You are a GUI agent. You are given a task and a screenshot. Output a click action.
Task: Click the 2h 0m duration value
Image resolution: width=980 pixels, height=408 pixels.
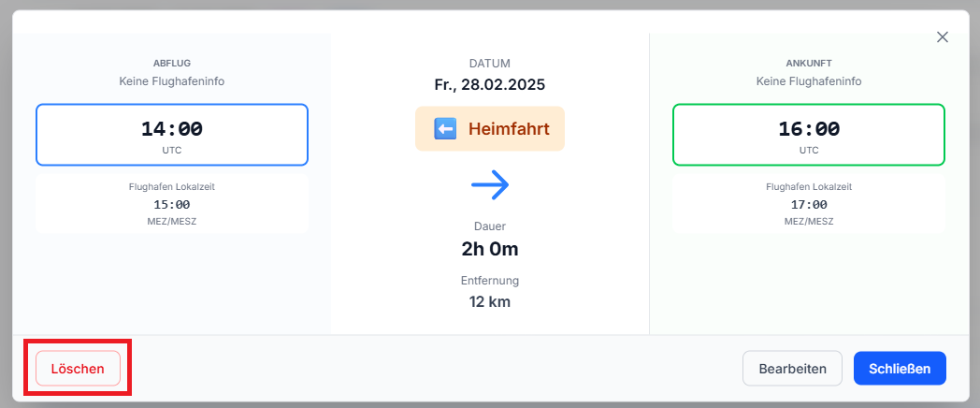pyautogui.click(x=490, y=248)
